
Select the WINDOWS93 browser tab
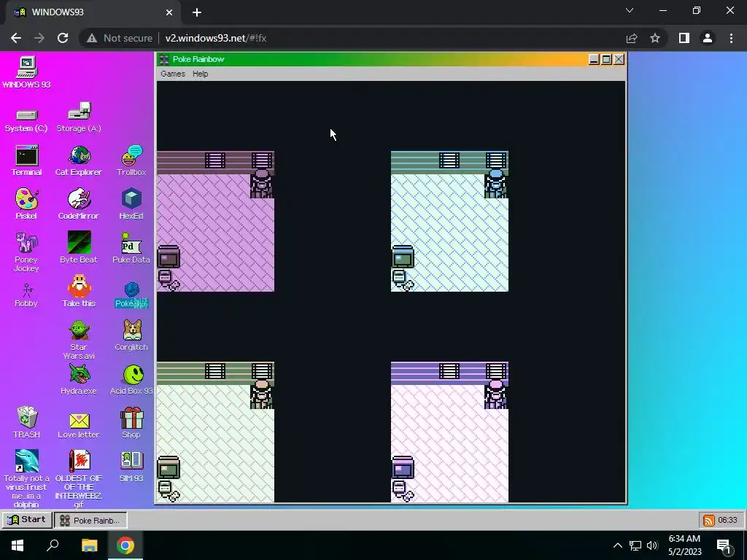click(93, 12)
